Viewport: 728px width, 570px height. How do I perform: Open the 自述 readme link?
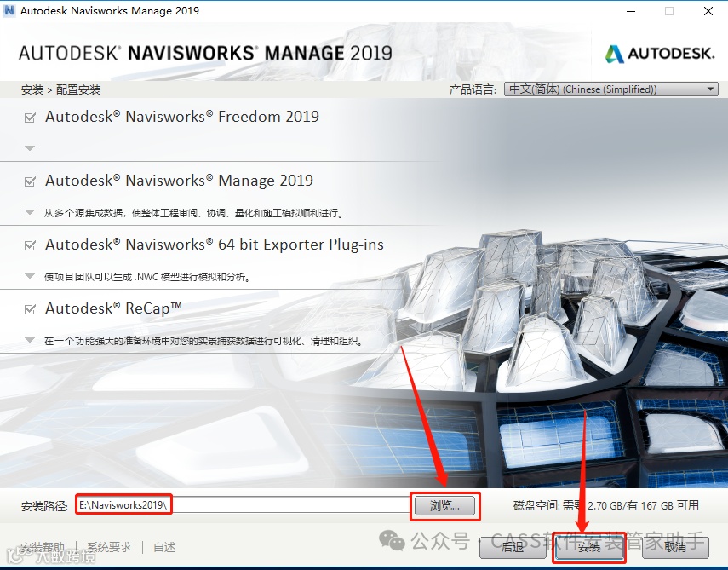pyautogui.click(x=164, y=547)
